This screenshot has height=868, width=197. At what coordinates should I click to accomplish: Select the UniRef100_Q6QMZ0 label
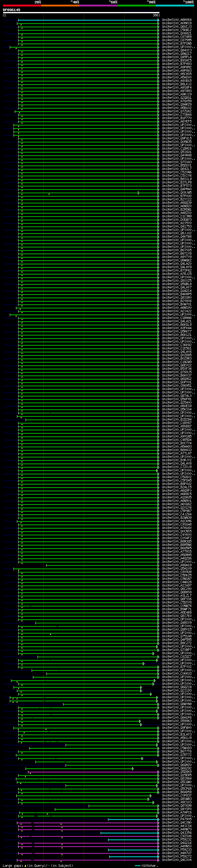176,765
